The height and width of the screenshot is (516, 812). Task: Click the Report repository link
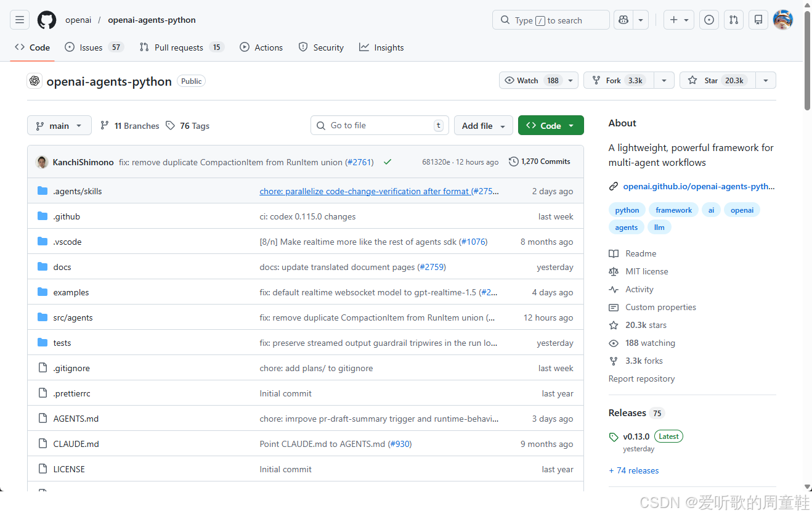point(641,379)
